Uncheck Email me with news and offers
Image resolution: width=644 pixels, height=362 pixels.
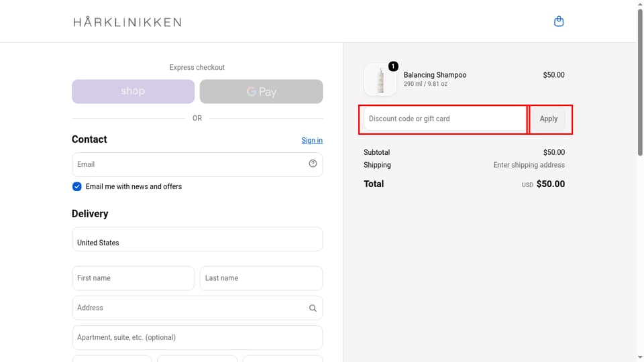click(x=76, y=186)
